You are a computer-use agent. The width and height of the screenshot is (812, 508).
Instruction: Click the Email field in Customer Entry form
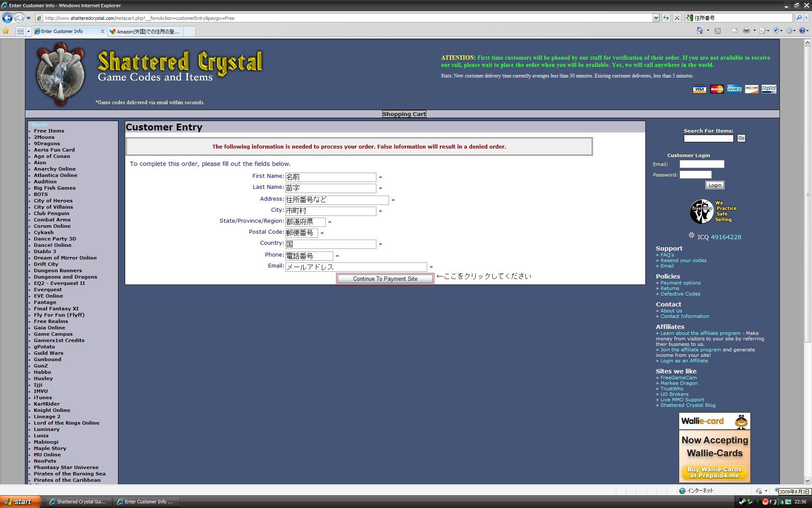click(356, 267)
